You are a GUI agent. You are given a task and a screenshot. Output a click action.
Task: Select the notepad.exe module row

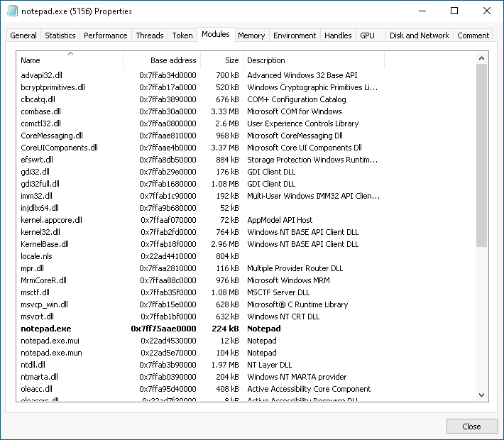(46, 329)
